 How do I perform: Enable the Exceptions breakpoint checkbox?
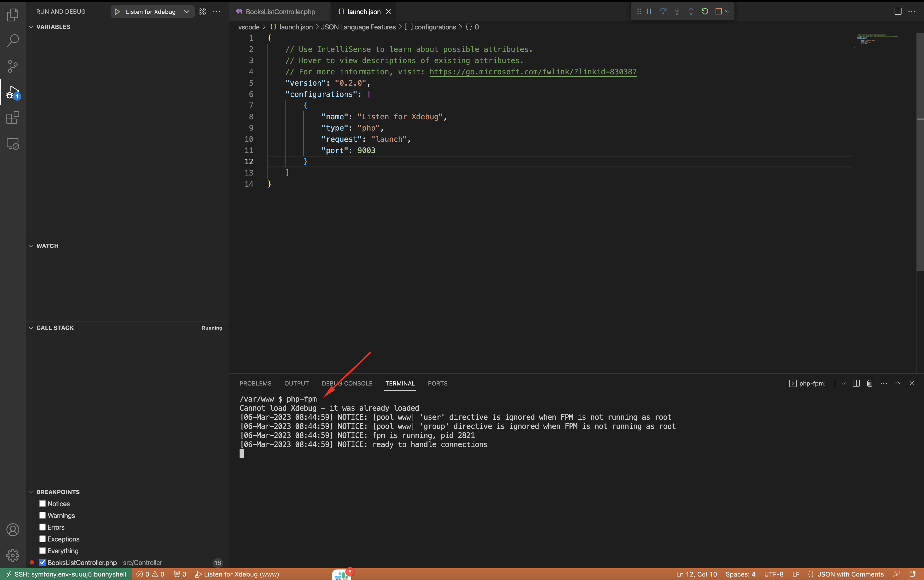tap(43, 539)
